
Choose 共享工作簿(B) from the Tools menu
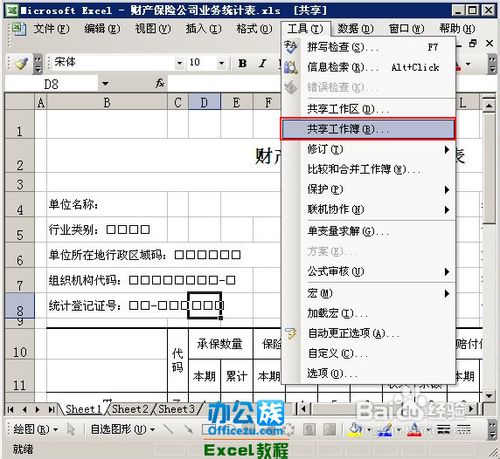[368, 129]
